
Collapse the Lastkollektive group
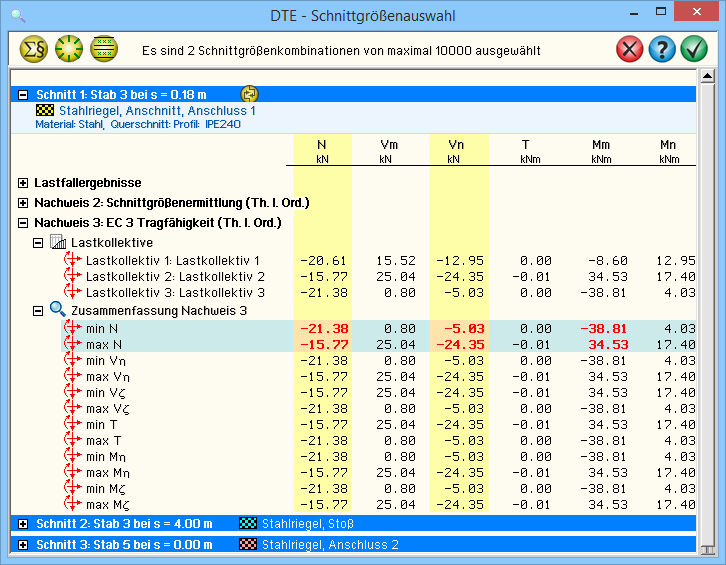pos(39,242)
